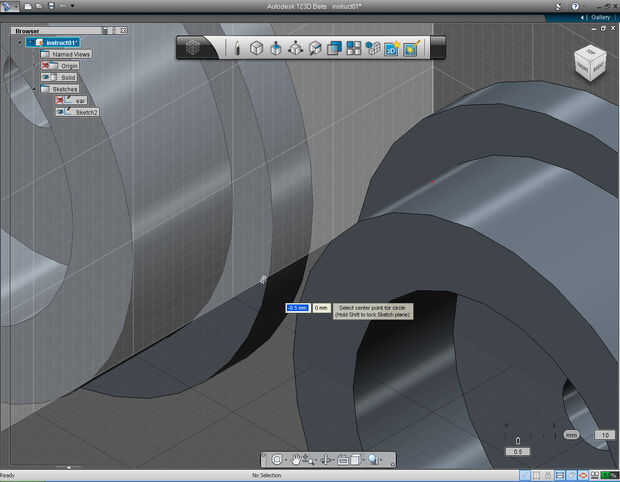620x482 pixels.
Task: Toggle visibility of Sketch2
Action: click(61, 112)
